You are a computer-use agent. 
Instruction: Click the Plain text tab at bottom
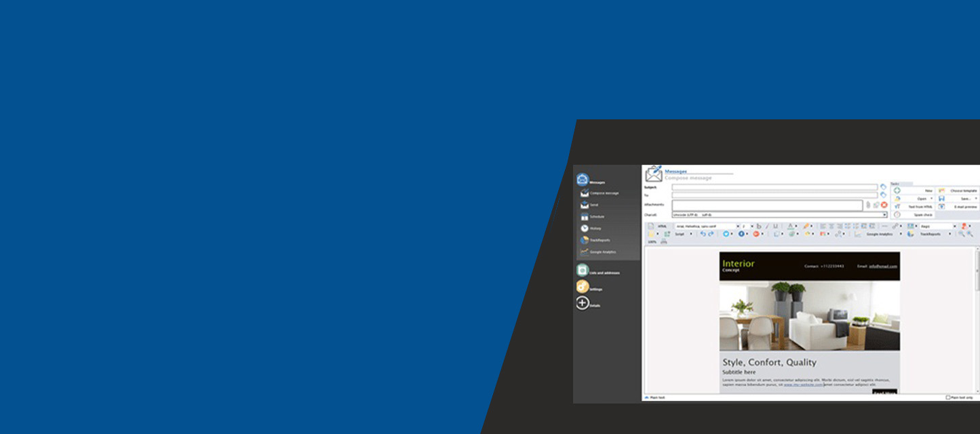[x=655, y=397]
